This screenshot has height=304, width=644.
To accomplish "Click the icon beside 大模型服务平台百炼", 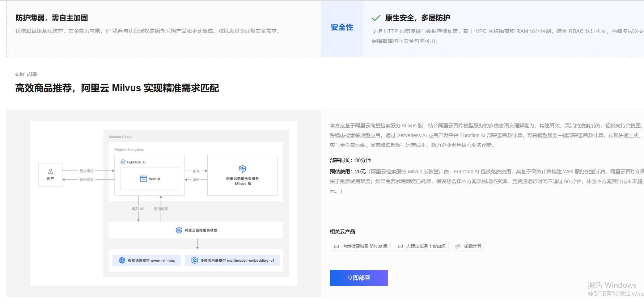I will click(x=400, y=246).
